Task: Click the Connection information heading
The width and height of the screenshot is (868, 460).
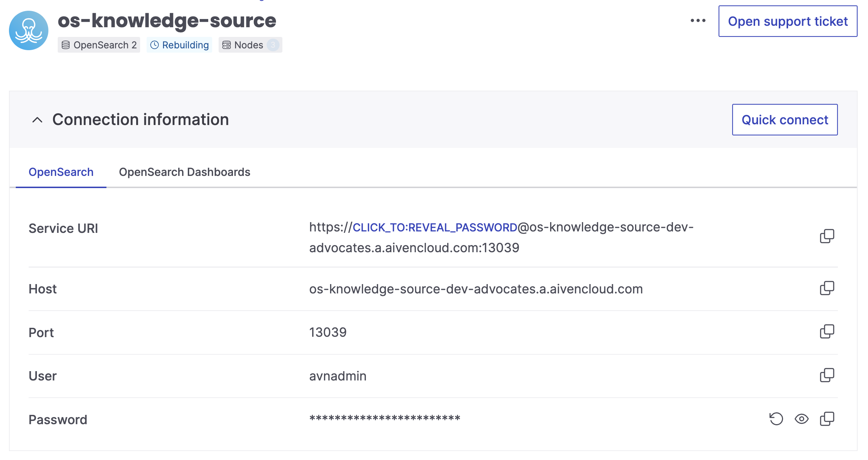Action: pos(140,120)
